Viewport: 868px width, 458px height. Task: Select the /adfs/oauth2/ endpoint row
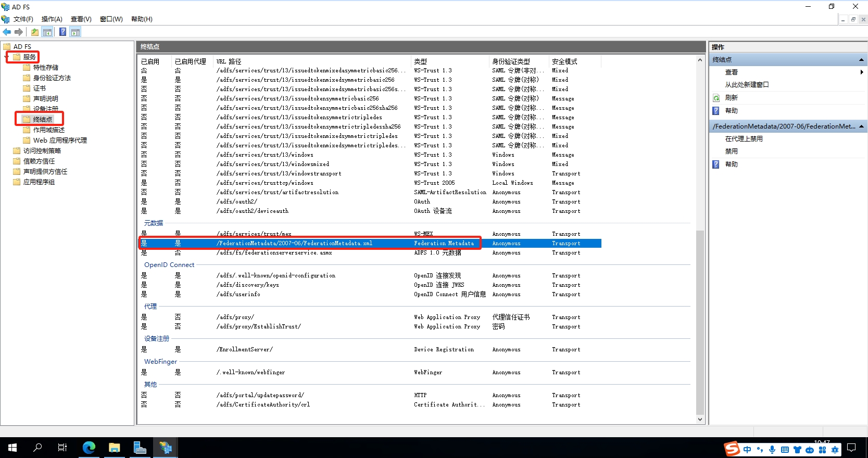(x=237, y=202)
